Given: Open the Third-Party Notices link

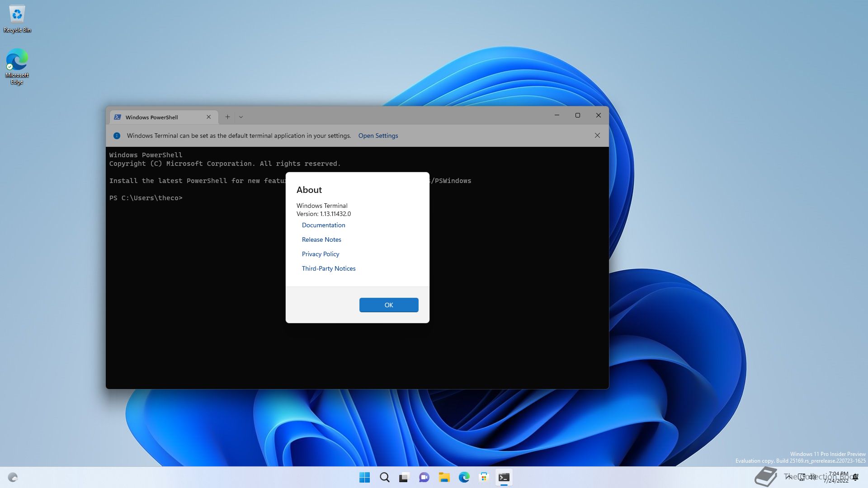Looking at the screenshot, I should click(328, 268).
